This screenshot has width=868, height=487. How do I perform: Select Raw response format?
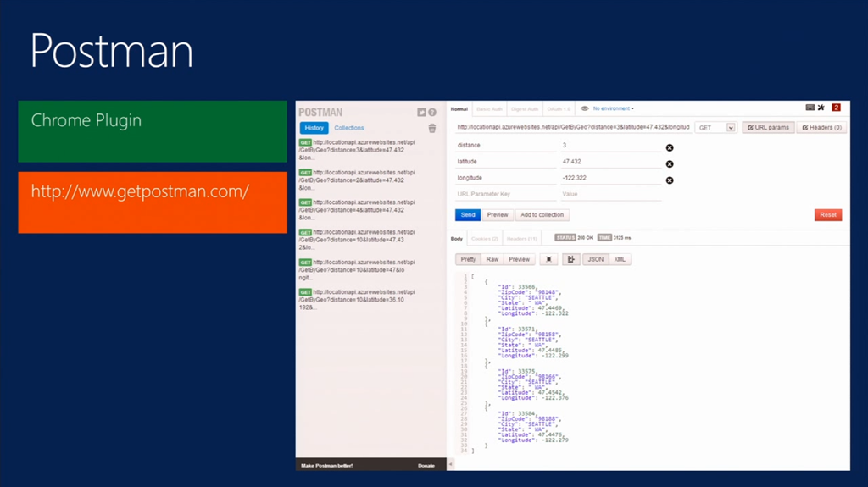(x=492, y=259)
